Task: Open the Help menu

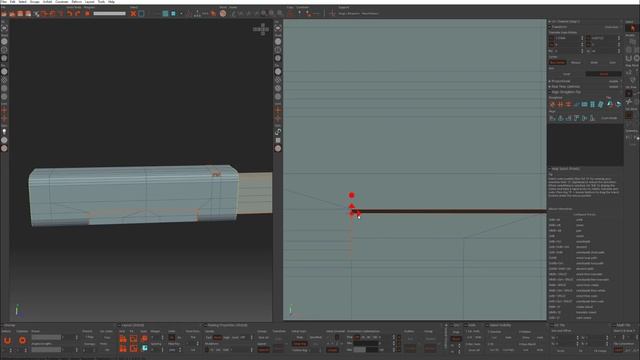Action: [x=111, y=2]
